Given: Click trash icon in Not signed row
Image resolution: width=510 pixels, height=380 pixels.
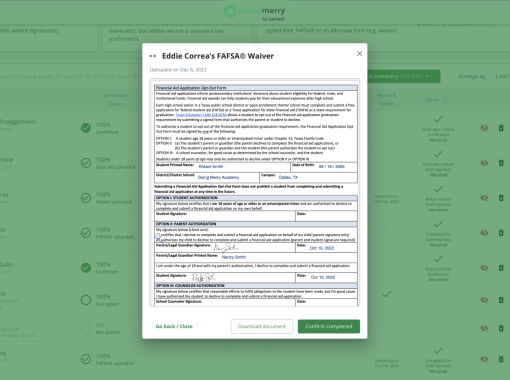Looking at the screenshot, I should click(501, 300).
